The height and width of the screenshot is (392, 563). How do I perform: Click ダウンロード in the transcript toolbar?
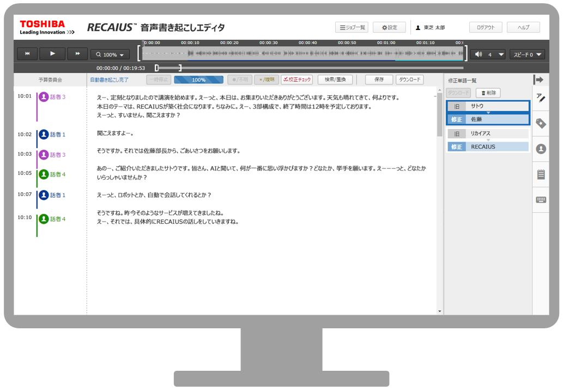409,79
